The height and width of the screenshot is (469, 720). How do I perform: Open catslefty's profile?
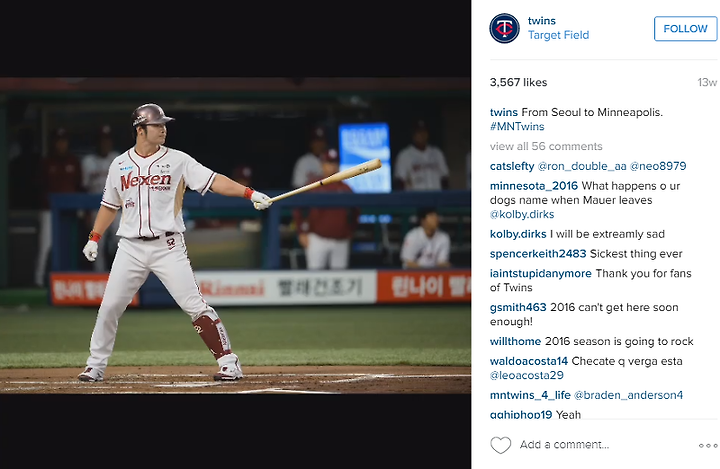(512, 166)
